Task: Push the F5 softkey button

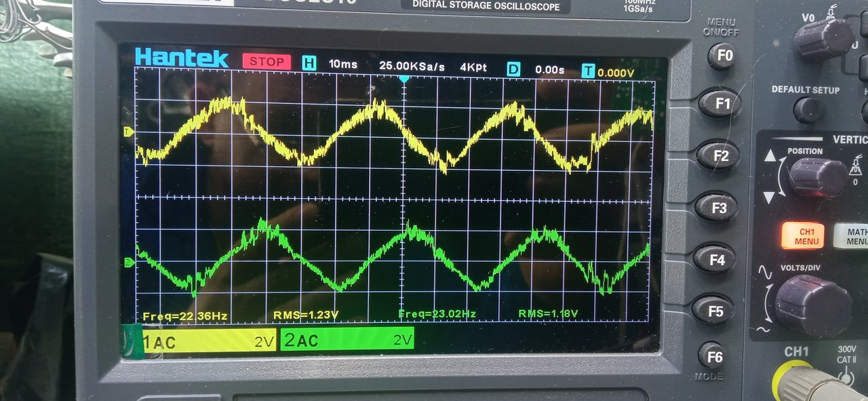Action: click(714, 311)
